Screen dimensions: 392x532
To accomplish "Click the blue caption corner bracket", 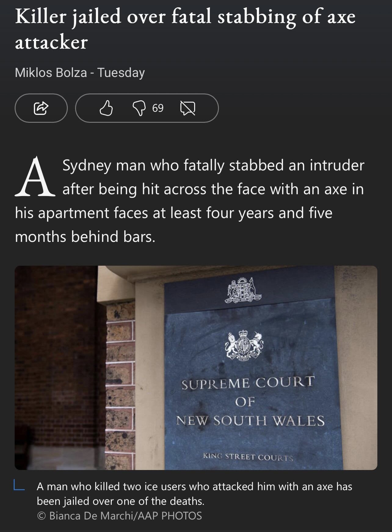I will (x=19, y=485).
